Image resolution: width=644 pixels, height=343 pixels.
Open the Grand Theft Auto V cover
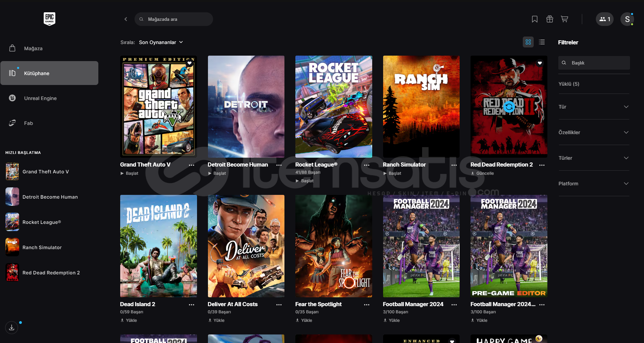pos(158,106)
